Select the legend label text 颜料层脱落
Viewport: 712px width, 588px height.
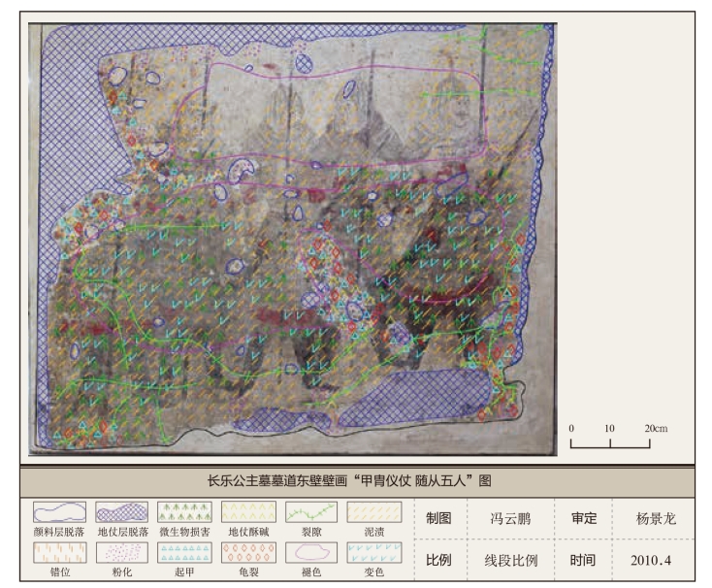click(x=59, y=532)
